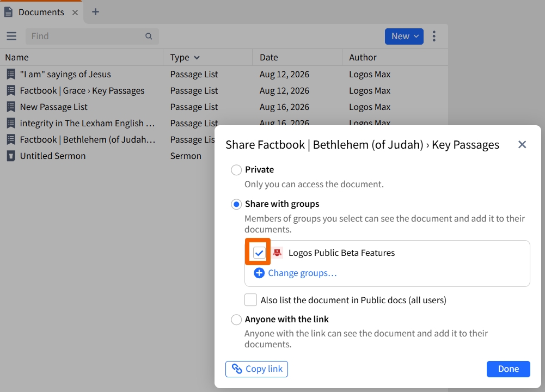This screenshot has height=392, width=545.
Task: Click the sermon icon beside Untitled Sermon
Action: pos(11,156)
